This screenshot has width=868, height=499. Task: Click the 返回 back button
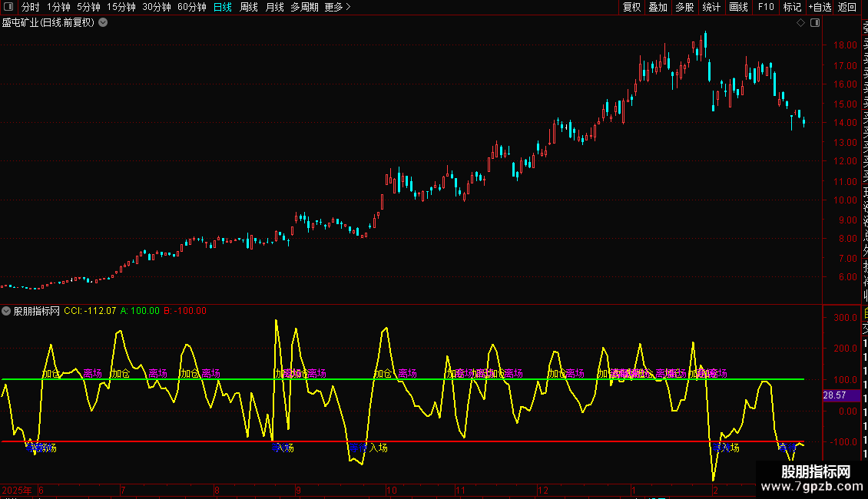pyautogui.click(x=847, y=7)
